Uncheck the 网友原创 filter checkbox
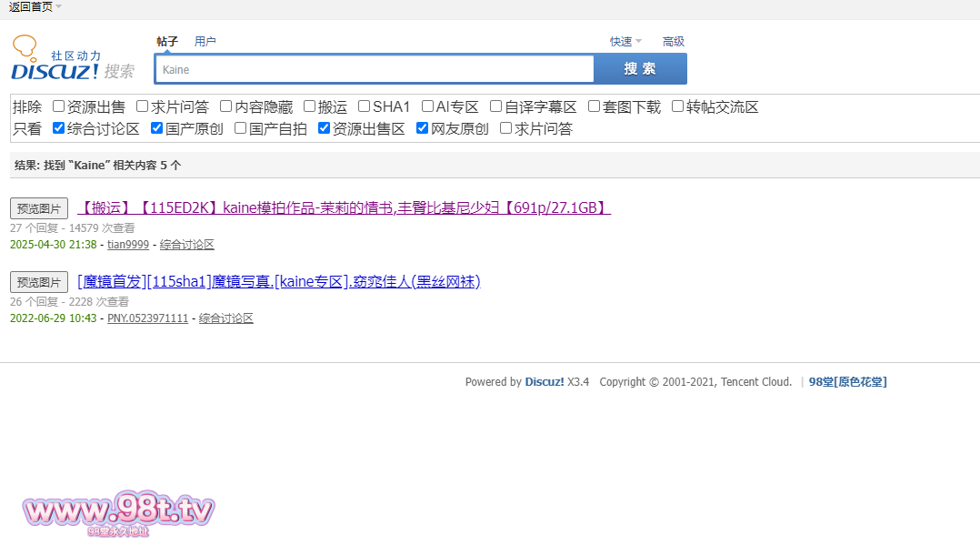The image size is (980, 545). (x=423, y=128)
